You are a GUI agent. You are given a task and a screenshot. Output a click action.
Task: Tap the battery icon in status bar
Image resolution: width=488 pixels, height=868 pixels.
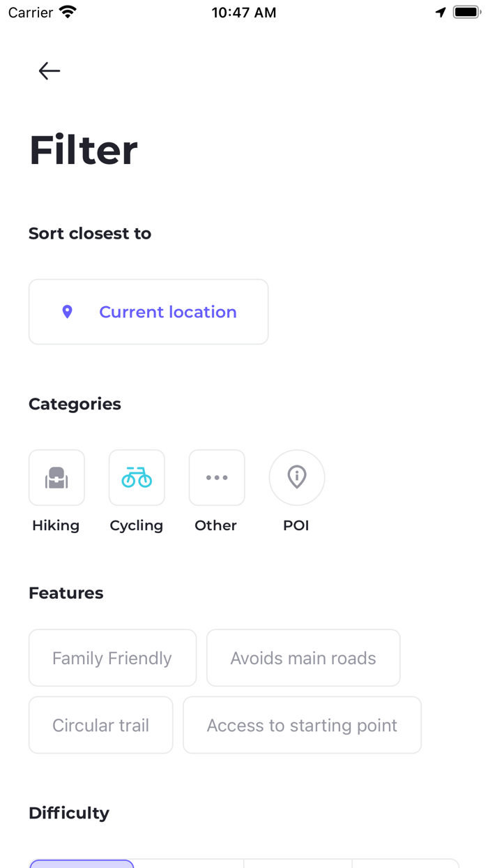467,13
